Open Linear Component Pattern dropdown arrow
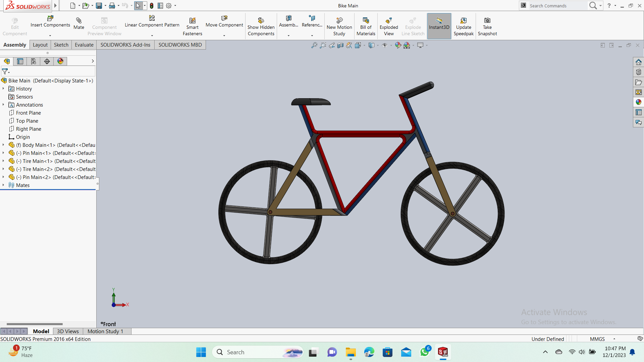This screenshot has height=362, width=644. pyautogui.click(x=152, y=36)
